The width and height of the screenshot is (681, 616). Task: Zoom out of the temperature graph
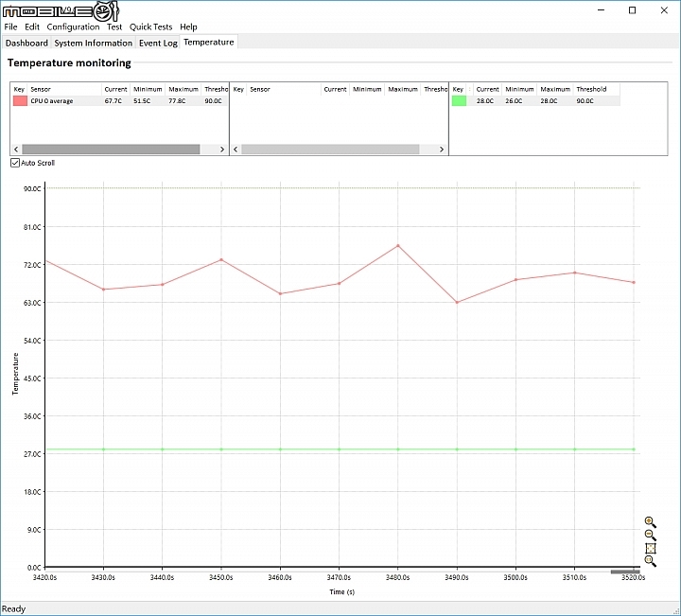tap(650, 536)
